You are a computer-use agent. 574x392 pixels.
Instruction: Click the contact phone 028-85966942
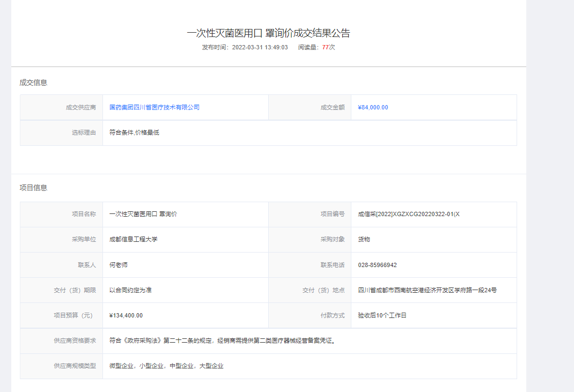(x=377, y=265)
